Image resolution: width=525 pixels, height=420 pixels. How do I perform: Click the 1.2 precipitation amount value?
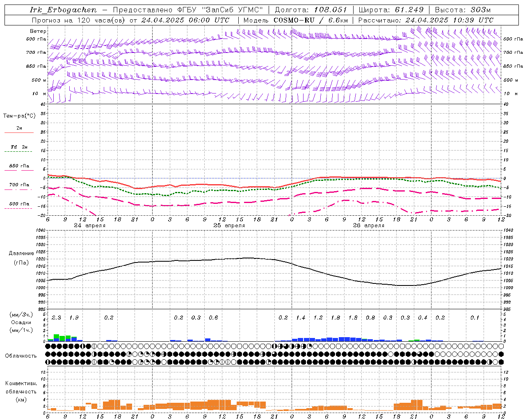tap(318, 318)
